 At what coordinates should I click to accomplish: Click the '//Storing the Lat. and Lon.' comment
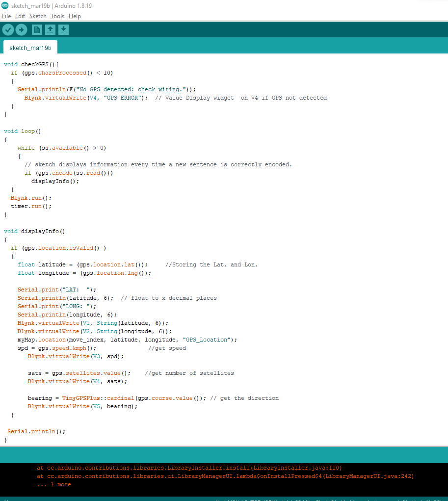211,264
